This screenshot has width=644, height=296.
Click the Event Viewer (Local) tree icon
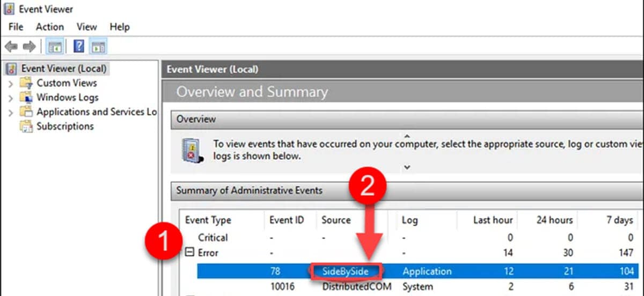pos(11,69)
